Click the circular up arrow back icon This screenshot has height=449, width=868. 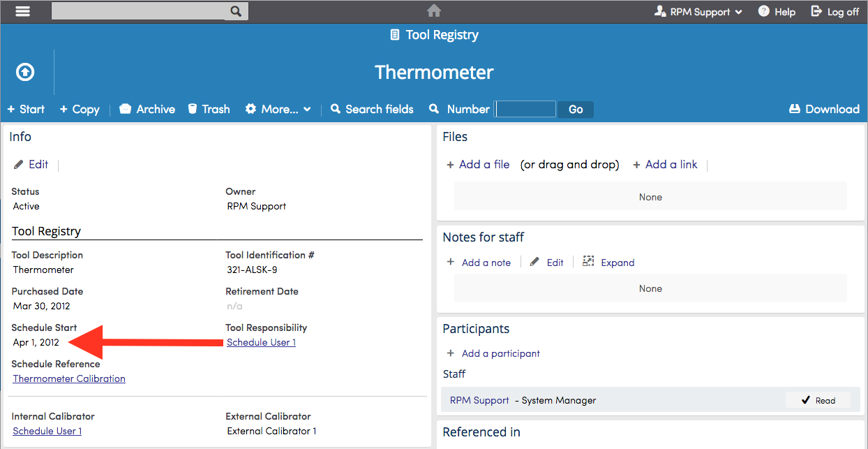click(x=25, y=72)
